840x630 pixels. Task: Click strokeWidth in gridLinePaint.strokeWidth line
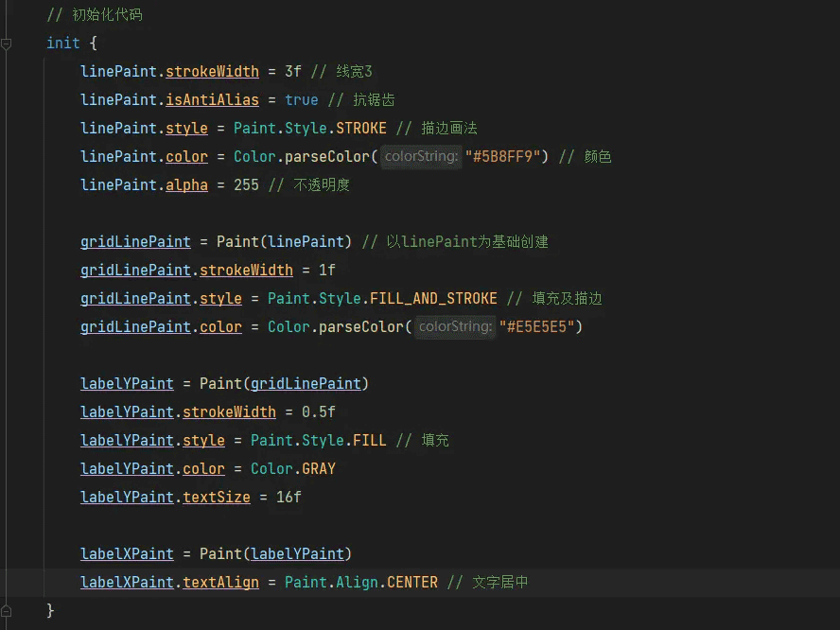coord(247,270)
